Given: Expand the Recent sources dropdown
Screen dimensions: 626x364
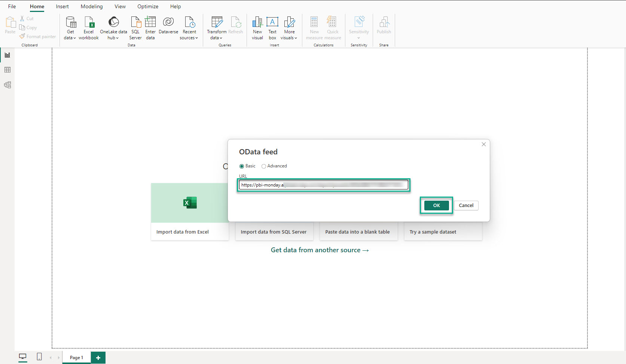Looking at the screenshot, I should pyautogui.click(x=189, y=37).
